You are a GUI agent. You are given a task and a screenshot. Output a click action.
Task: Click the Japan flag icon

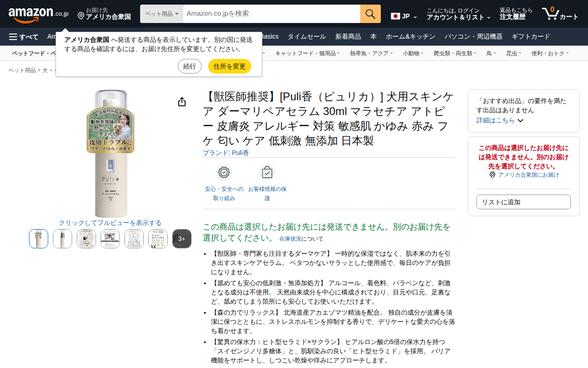(396, 16)
